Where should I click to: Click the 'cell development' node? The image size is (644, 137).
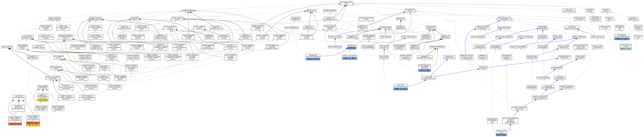[x=385, y=37]
